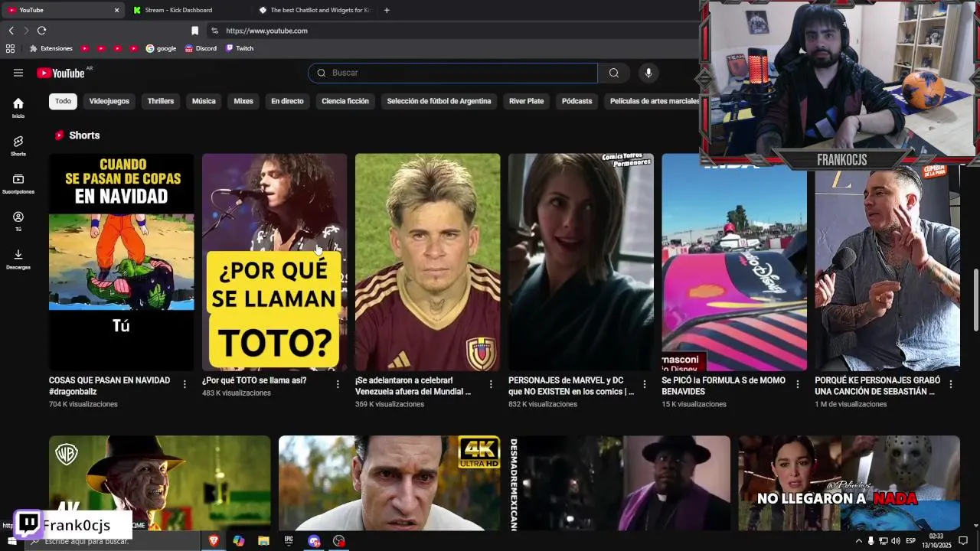Select the Videojuegos filter chip
This screenshot has height=551, width=980.
click(x=109, y=101)
